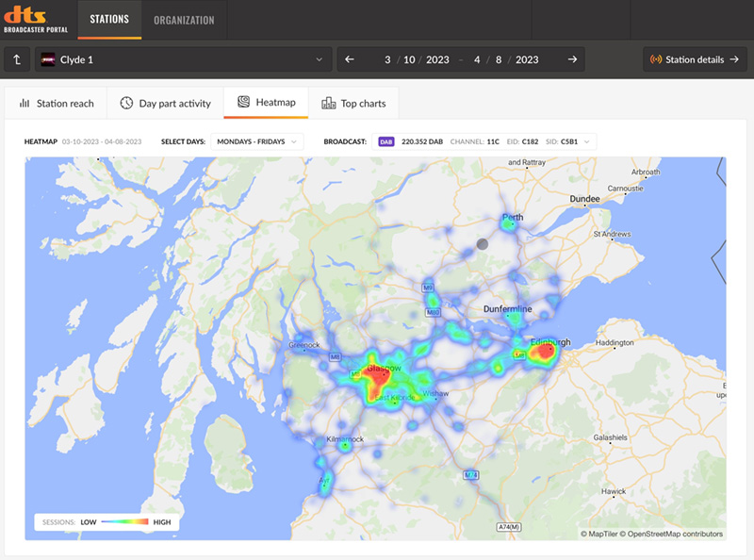Click the Day part activity clock icon

point(126,103)
